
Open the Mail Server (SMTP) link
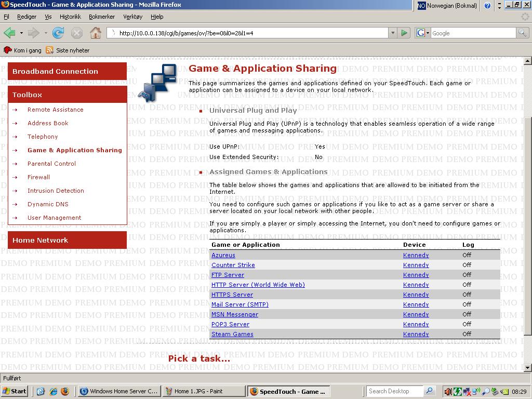coord(240,304)
